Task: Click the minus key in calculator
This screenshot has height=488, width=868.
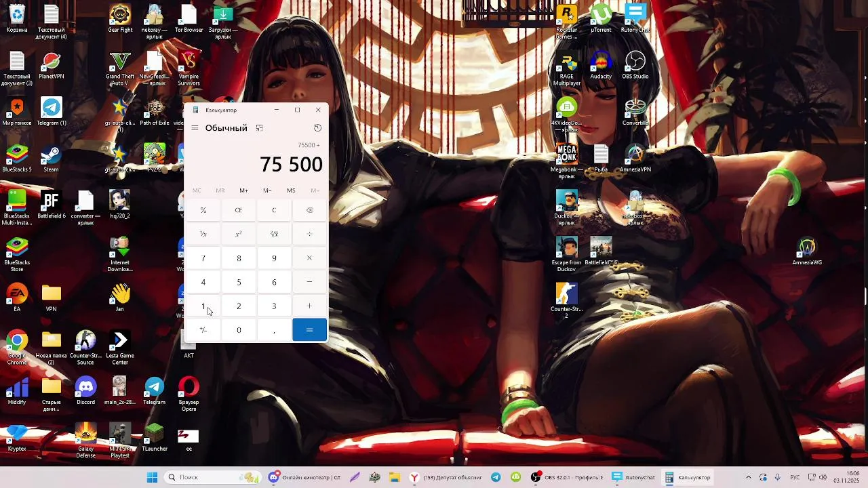Action: coord(309,282)
